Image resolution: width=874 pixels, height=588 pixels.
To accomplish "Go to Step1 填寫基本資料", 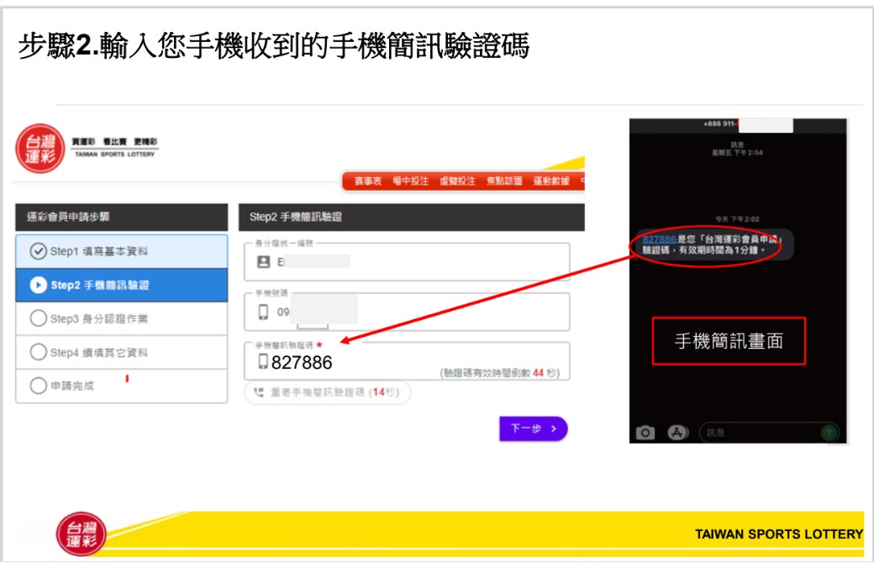I will [x=122, y=251].
